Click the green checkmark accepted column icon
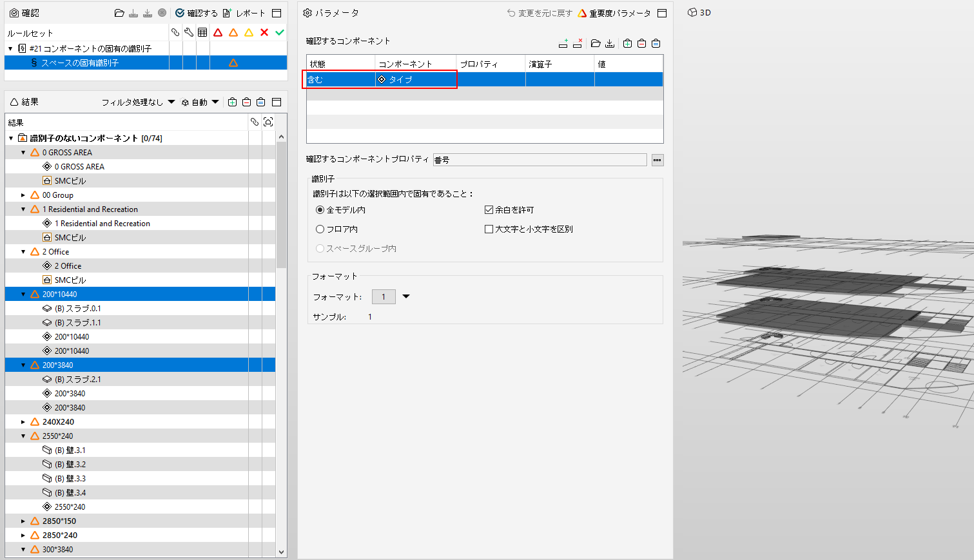The image size is (974, 560). point(280,32)
